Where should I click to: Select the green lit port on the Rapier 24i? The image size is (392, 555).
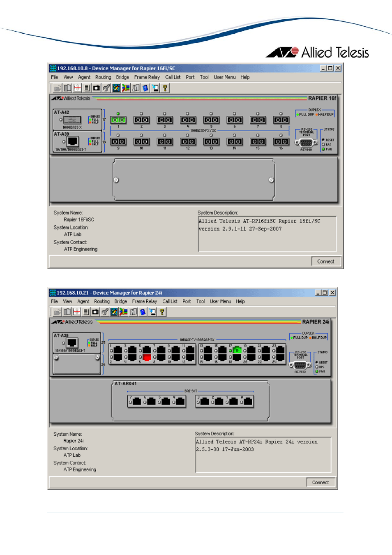tap(237, 350)
